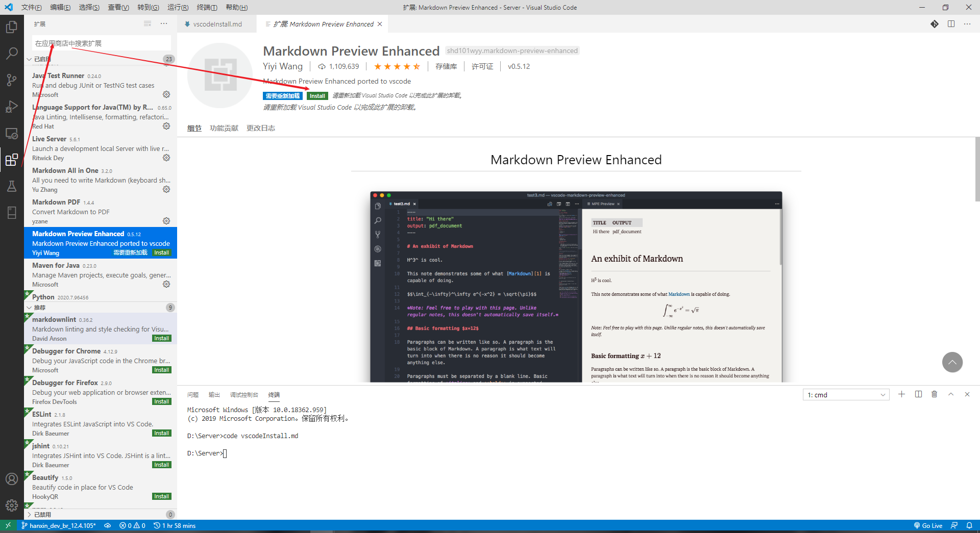
Task: Delete terminal using trash icon
Action: click(934, 394)
